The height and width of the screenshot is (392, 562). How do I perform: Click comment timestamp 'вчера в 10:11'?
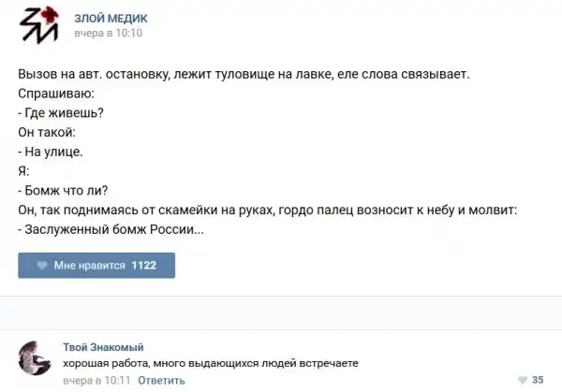click(x=96, y=381)
